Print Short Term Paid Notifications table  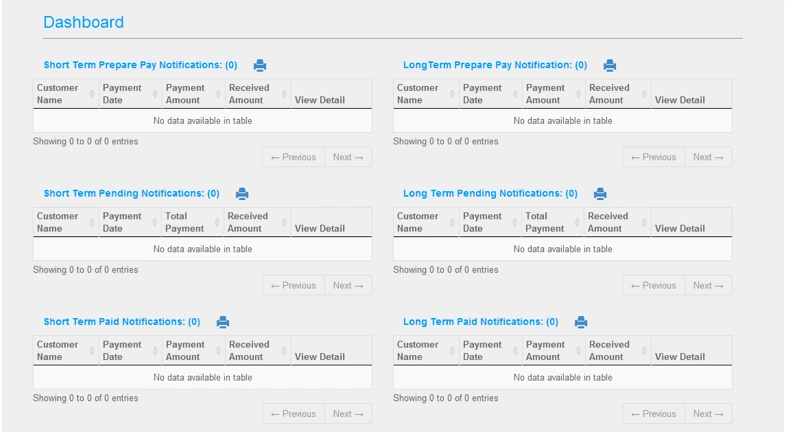pos(223,322)
